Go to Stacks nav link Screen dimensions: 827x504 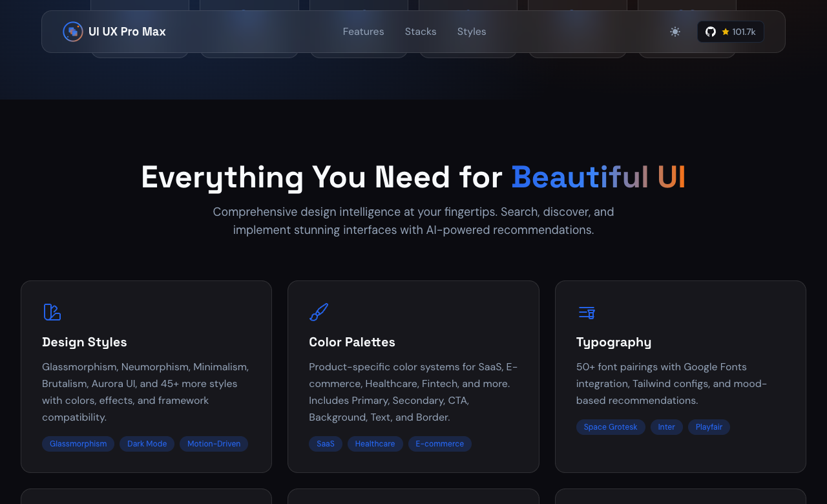coord(421,32)
